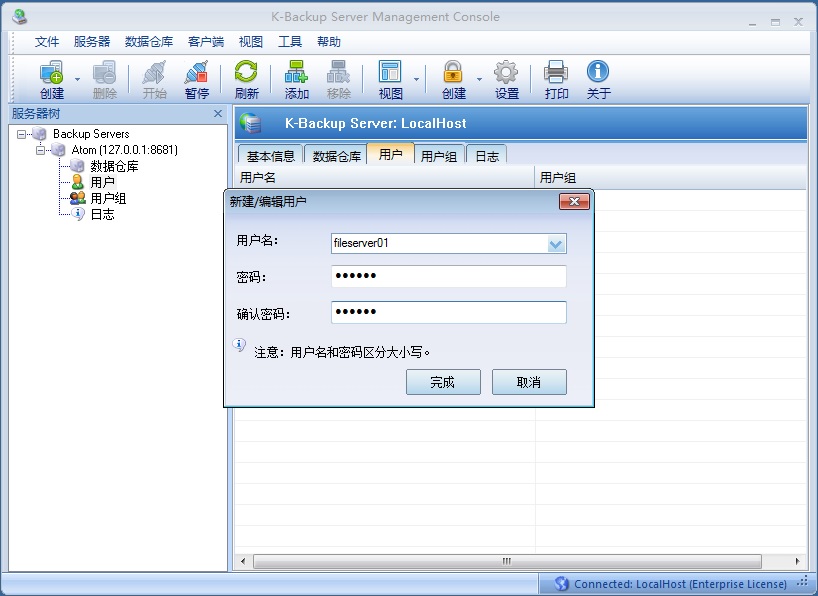The image size is (818, 596).
Task: Click the 设置 gear icon
Action: coord(506,79)
